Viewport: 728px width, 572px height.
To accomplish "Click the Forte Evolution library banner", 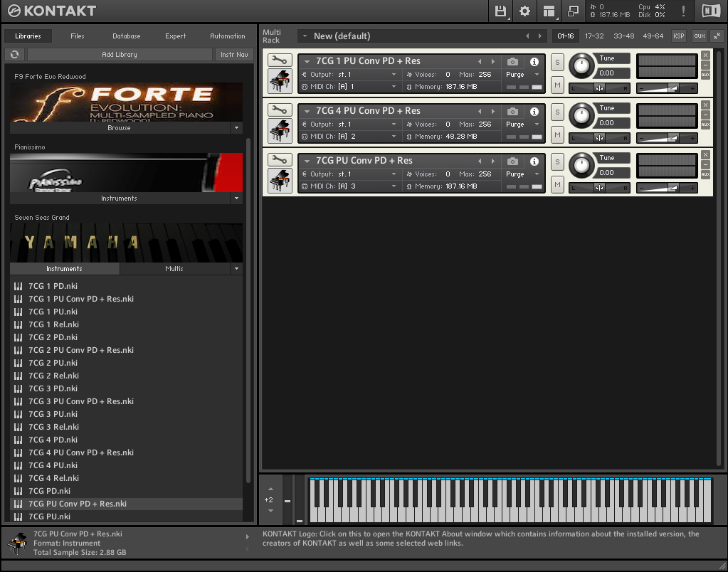I will (x=126, y=102).
